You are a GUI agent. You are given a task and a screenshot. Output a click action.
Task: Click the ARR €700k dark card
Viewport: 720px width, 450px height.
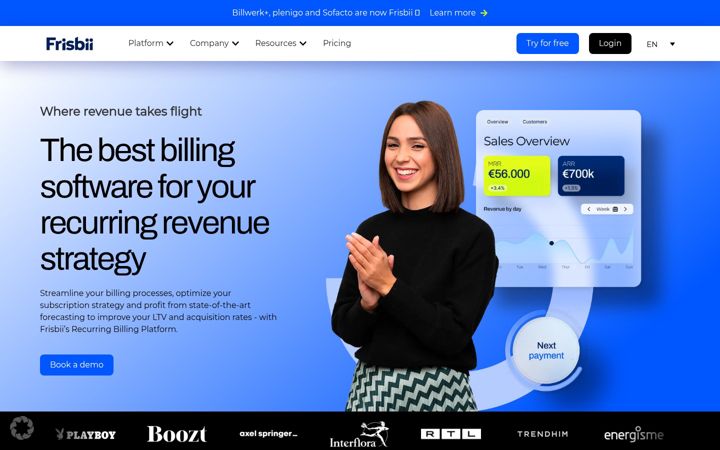(591, 176)
